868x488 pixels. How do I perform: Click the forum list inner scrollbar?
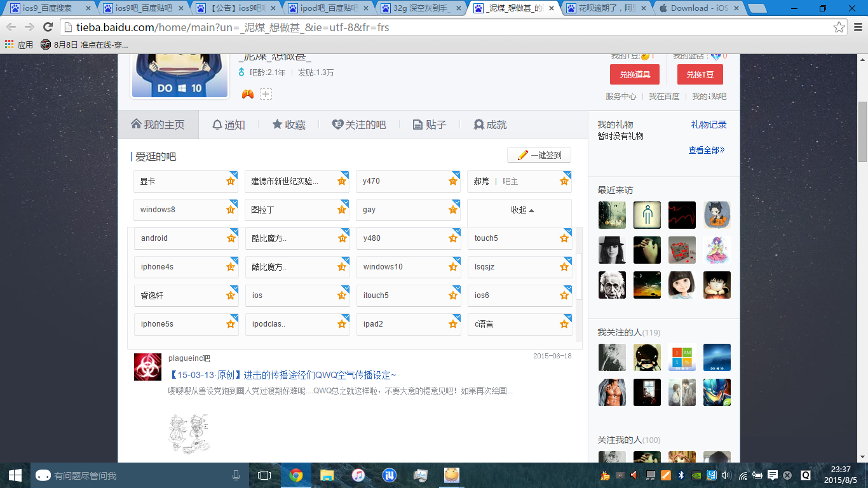pos(579,276)
